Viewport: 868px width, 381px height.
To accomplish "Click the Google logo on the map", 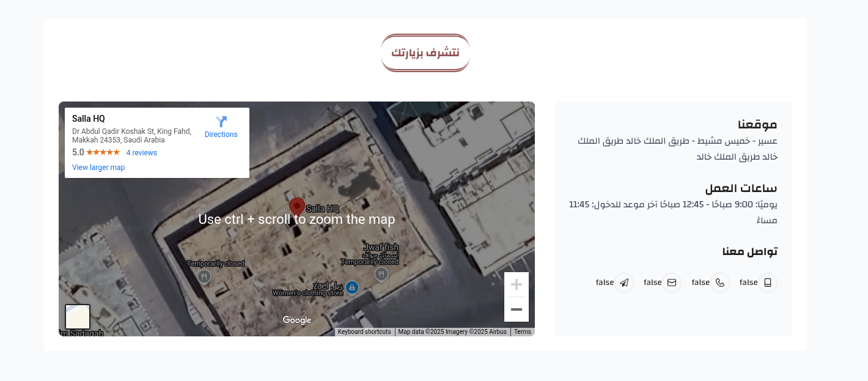I will click(x=297, y=320).
